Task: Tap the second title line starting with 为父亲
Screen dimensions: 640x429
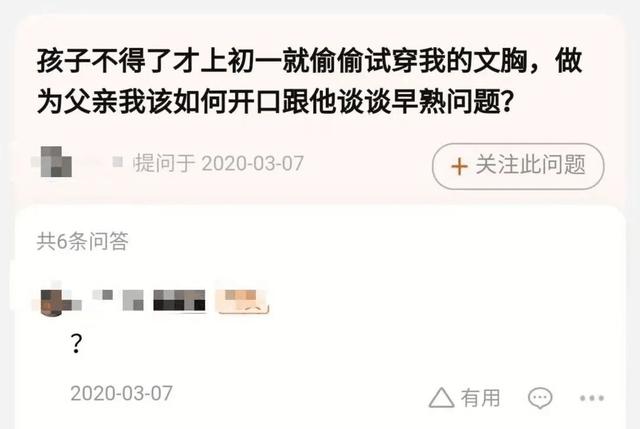Action: click(x=274, y=101)
